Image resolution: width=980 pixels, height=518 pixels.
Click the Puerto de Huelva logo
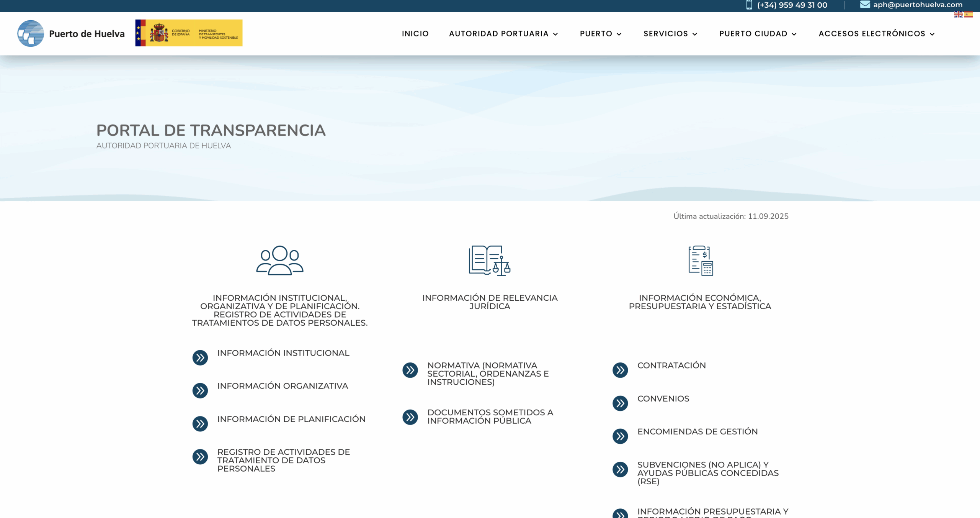click(x=71, y=33)
